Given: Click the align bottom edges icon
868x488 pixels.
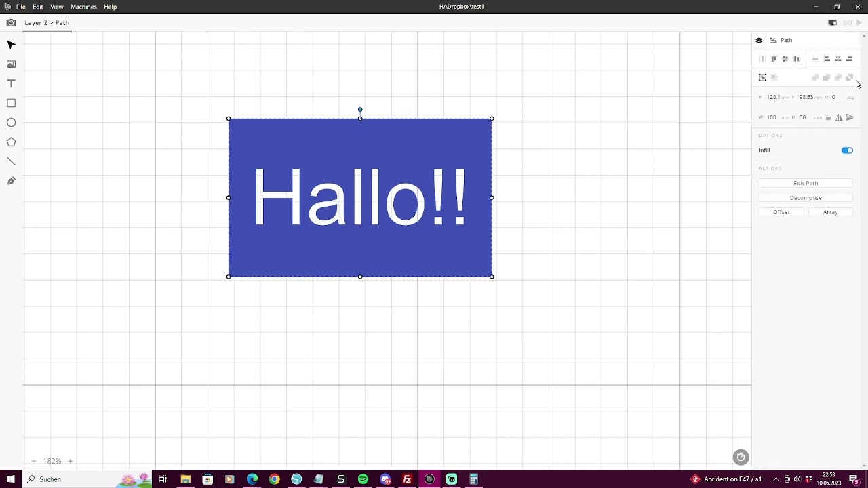Looking at the screenshot, I should point(796,59).
